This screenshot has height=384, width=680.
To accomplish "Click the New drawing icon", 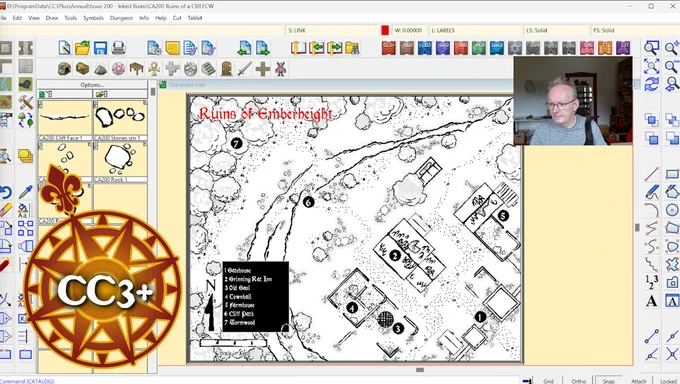I will 65,48.
